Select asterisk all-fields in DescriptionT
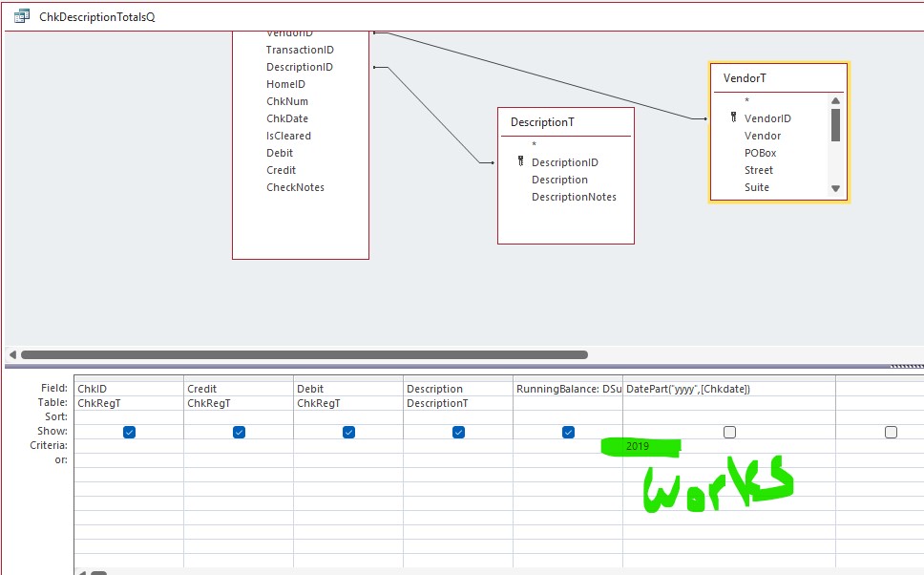 coord(534,145)
